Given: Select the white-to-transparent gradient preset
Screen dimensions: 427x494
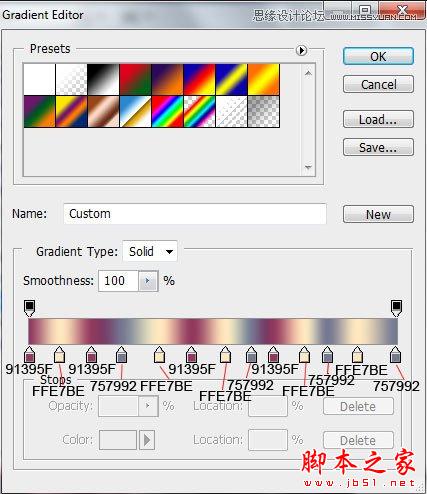Looking at the screenshot, I should click(x=71, y=79).
